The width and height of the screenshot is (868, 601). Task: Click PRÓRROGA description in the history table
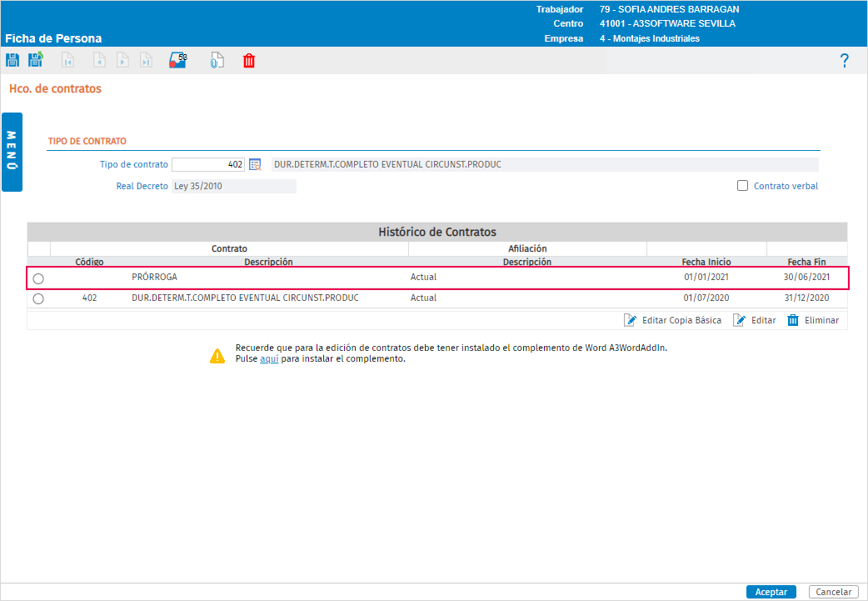[x=154, y=277]
